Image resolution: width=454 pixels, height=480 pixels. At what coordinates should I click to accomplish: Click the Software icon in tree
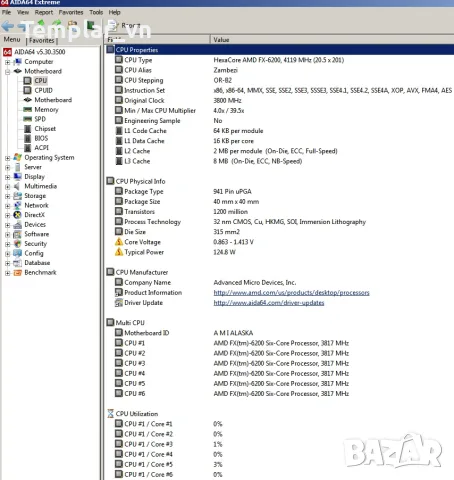coord(17,234)
